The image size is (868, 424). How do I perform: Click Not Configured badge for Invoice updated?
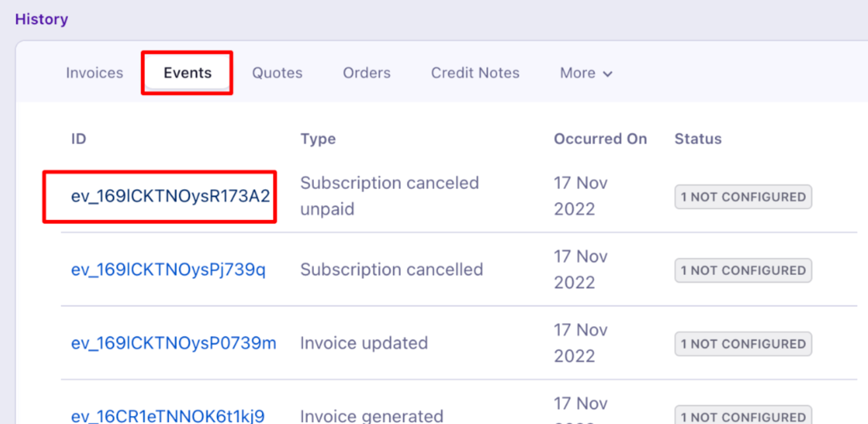(743, 344)
